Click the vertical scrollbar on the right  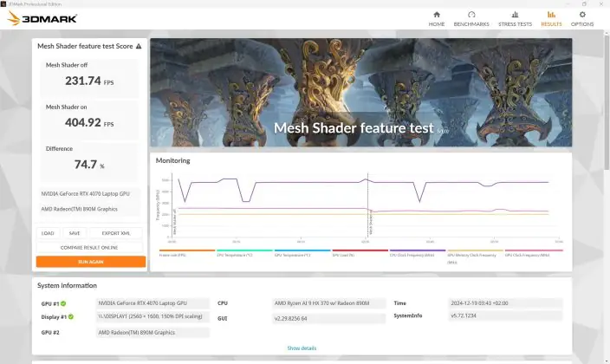[607, 101]
